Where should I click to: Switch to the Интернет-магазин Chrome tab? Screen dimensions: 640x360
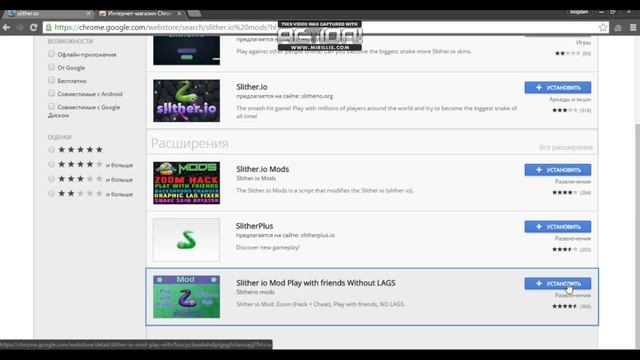pyautogui.click(x=140, y=13)
